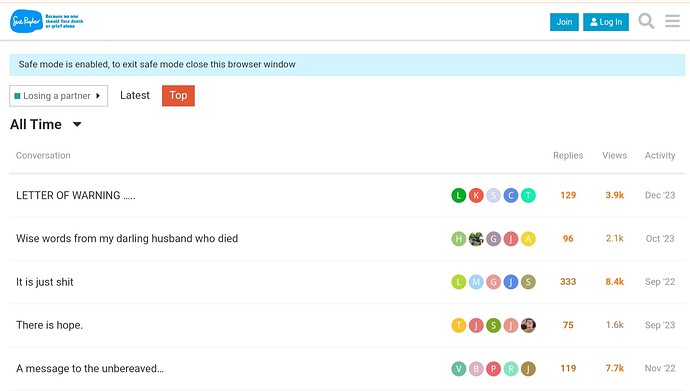Open the There is hope topic
The image size is (690, 391).
49,325
